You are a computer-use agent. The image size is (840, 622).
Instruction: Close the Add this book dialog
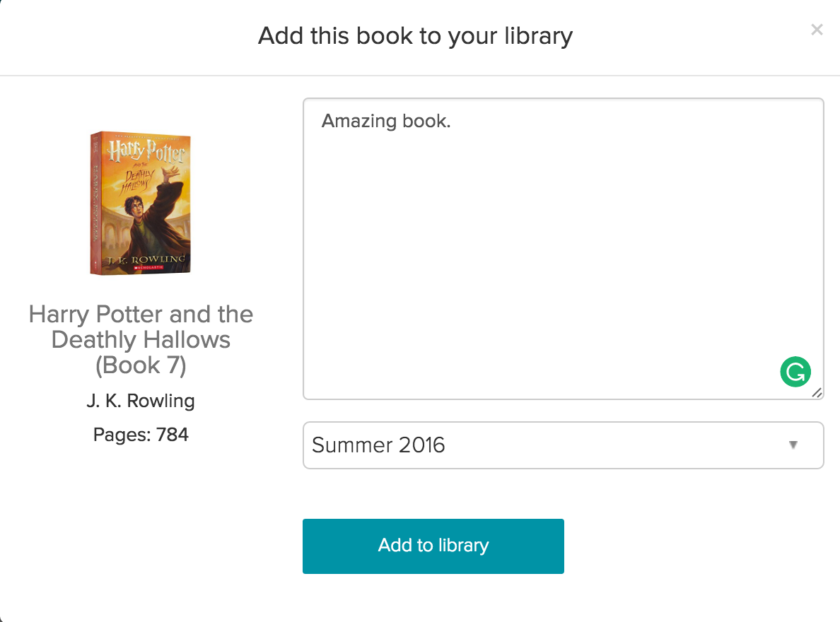pos(817,30)
